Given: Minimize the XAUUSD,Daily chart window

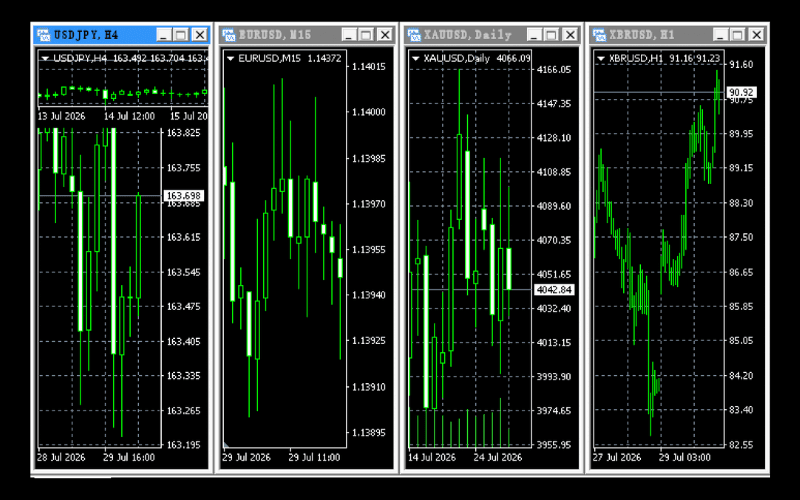Looking at the screenshot, I should pyautogui.click(x=534, y=35).
